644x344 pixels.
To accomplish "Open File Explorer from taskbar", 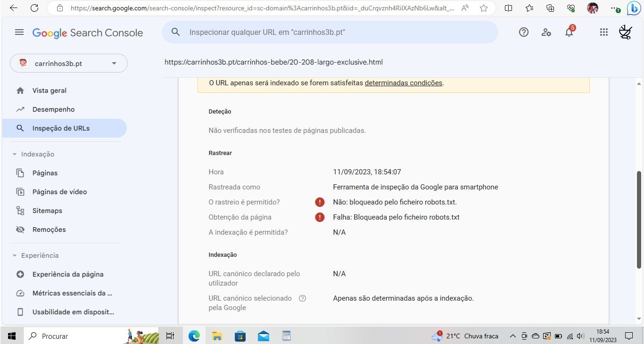I will coord(217,336).
